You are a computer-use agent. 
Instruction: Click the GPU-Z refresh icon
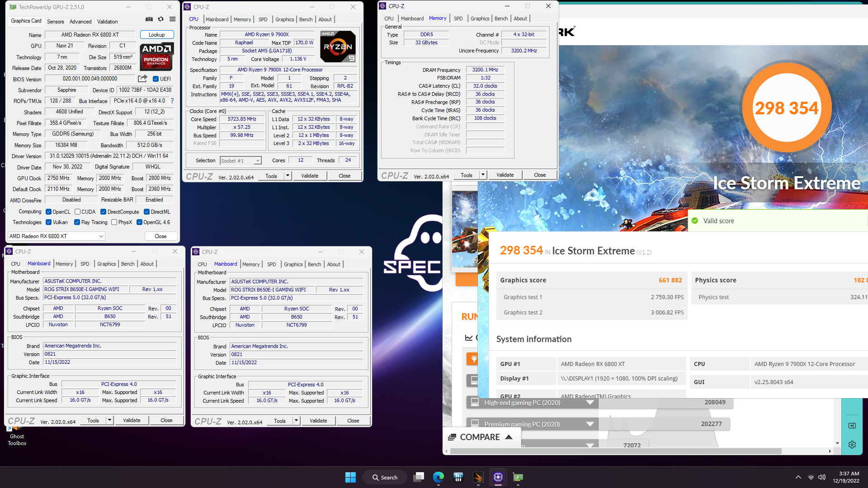click(x=160, y=19)
